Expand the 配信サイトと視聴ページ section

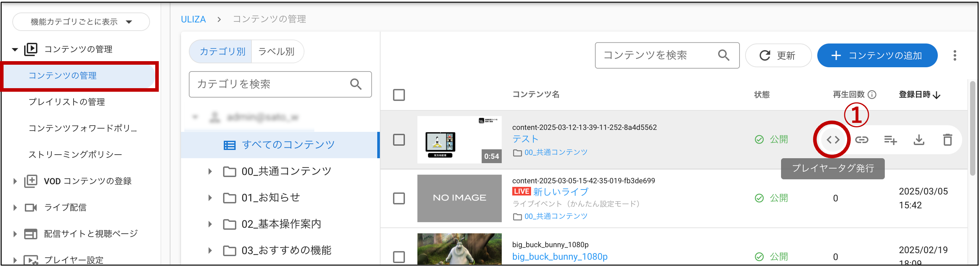[15, 234]
